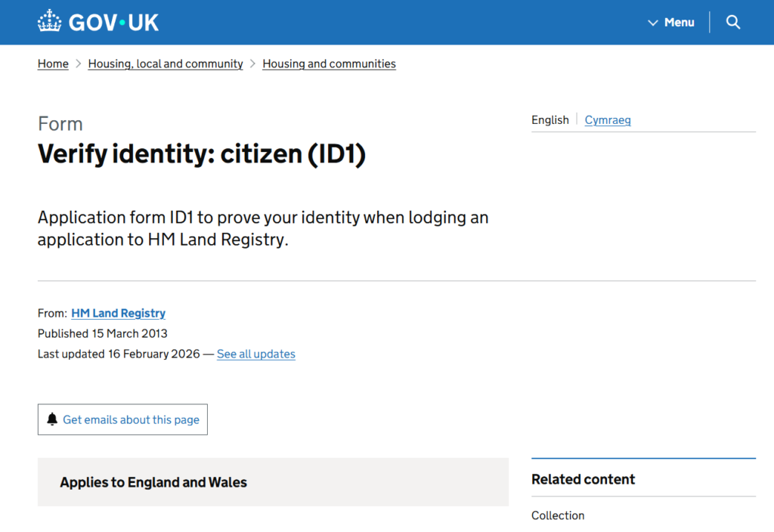View See all updates link
The width and height of the screenshot is (774, 532).
pyautogui.click(x=255, y=354)
